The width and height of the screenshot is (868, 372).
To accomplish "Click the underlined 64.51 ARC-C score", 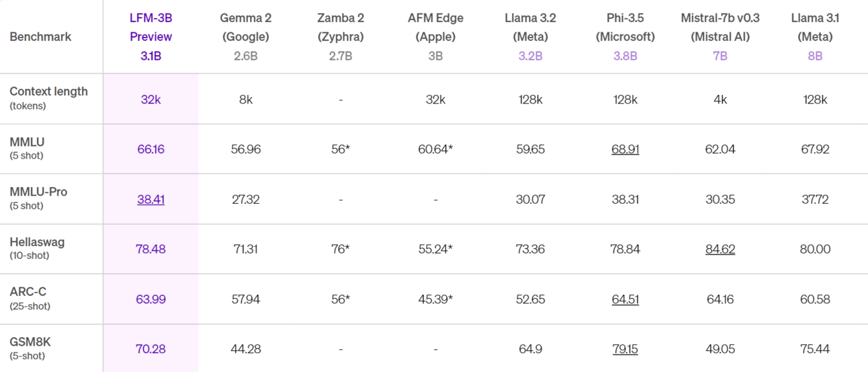I will click(625, 299).
